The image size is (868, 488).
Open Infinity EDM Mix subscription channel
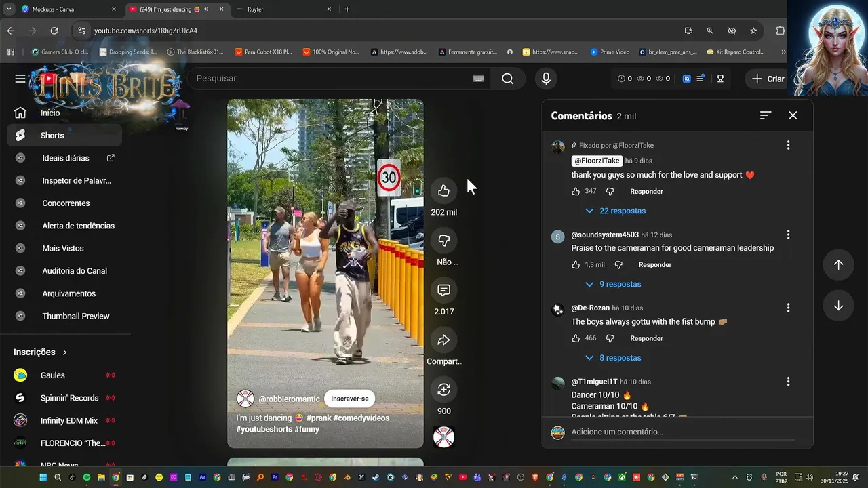coord(64,420)
